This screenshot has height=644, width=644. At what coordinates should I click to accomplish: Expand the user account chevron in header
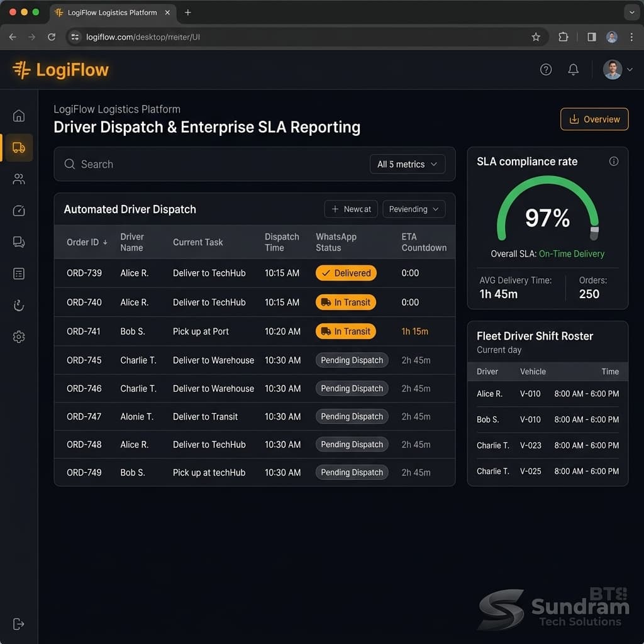coord(630,70)
